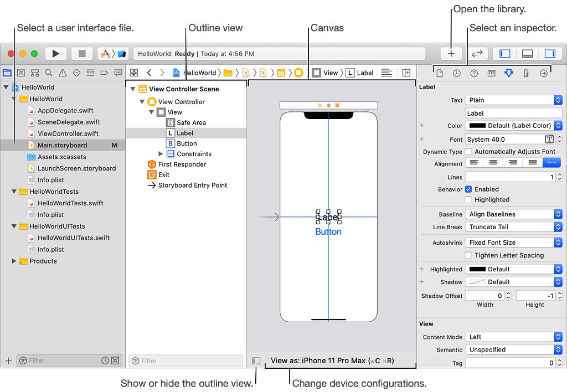Show source-controlled files filter
The height and width of the screenshot is (392, 567).
pos(115,360)
